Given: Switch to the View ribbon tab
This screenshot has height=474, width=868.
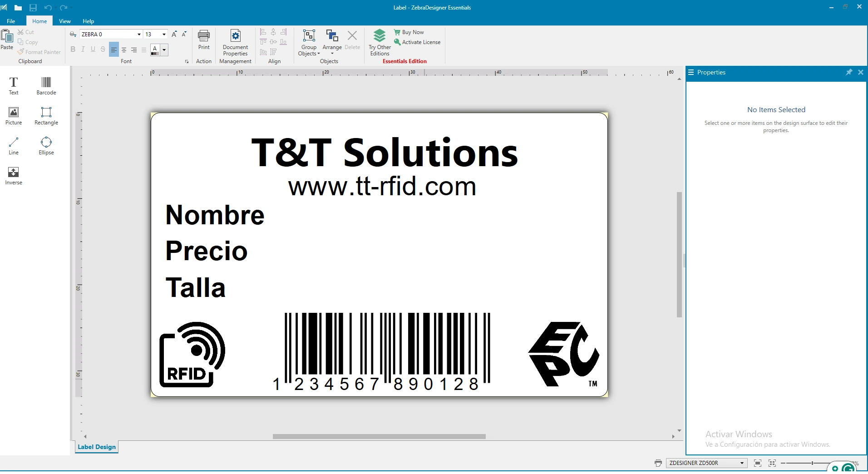Looking at the screenshot, I should coord(65,21).
